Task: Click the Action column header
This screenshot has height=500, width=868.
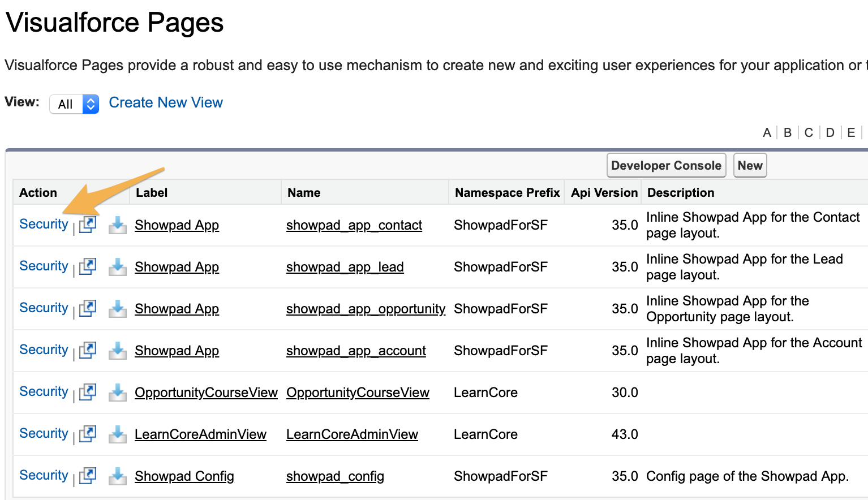Action: [x=38, y=192]
